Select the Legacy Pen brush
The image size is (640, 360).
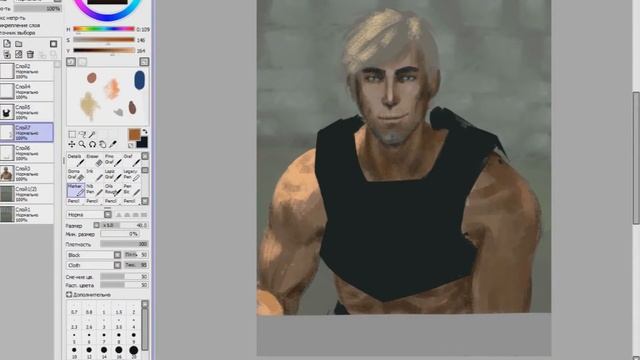(131, 175)
